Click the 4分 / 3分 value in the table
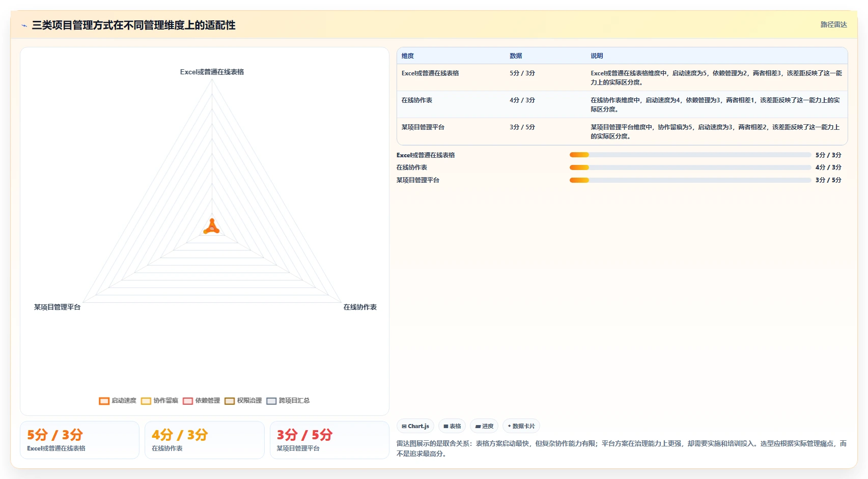This screenshot has width=868, height=479. (522, 100)
